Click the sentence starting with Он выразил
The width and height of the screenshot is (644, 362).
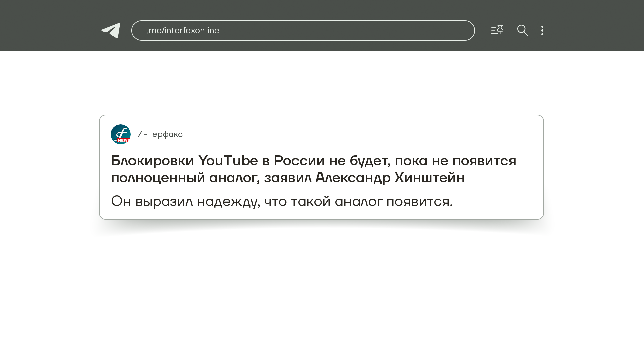(x=282, y=201)
